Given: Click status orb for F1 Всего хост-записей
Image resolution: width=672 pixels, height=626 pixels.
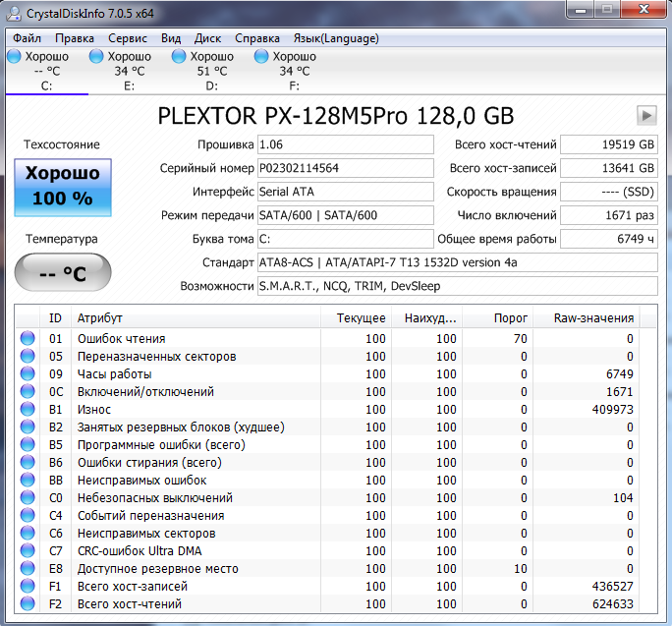Looking at the screenshot, I should click(28, 586).
